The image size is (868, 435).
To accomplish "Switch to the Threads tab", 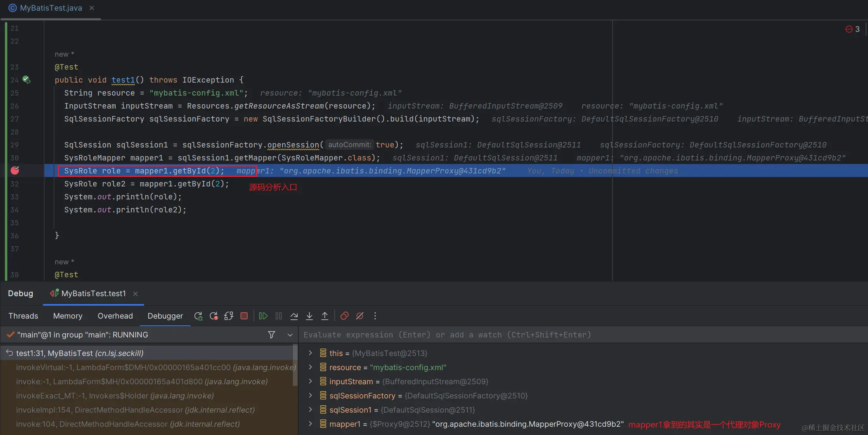I will (x=23, y=316).
